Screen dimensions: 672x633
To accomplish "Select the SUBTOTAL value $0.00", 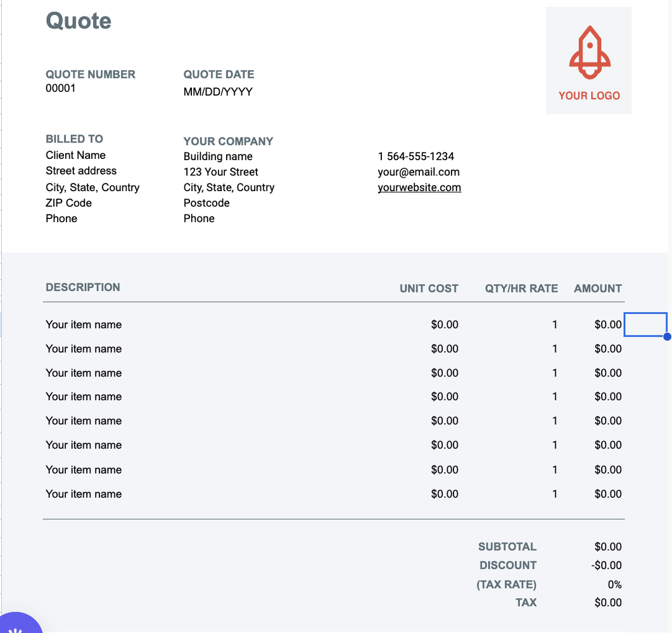I will coord(608,547).
